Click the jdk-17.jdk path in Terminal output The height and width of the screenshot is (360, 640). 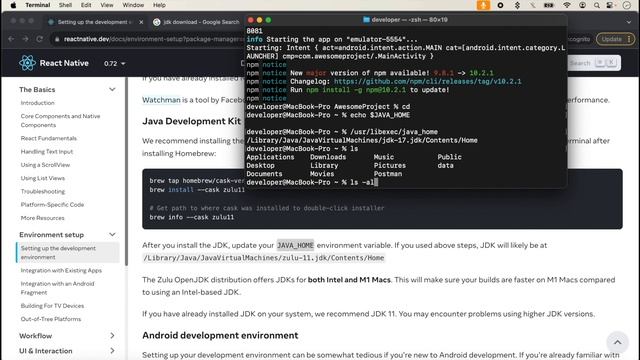pos(362,140)
